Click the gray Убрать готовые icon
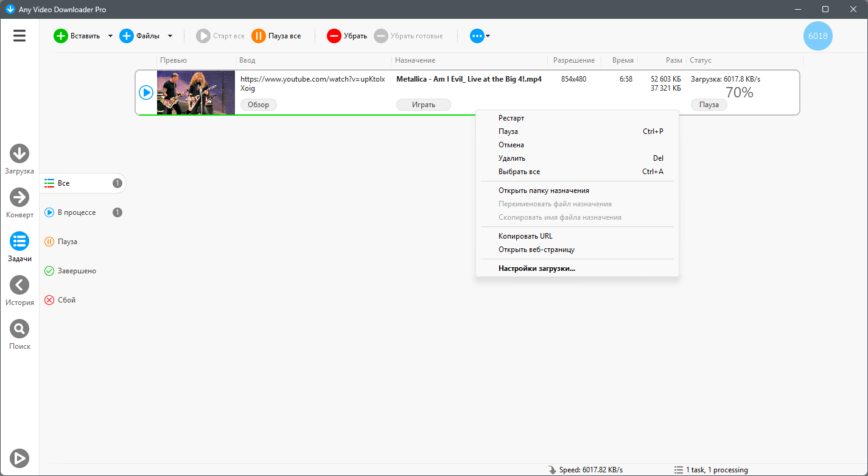868x476 pixels. coord(380,36)
